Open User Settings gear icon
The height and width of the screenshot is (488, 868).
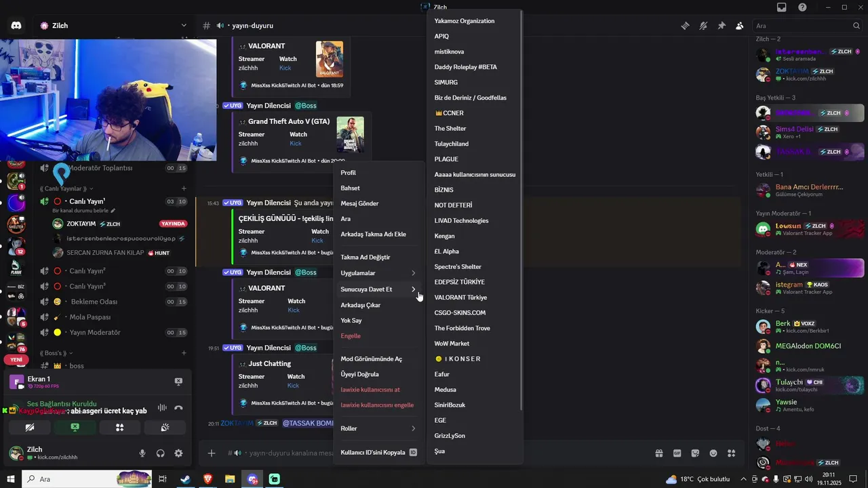pyautogui.click(x=178, y=453)
